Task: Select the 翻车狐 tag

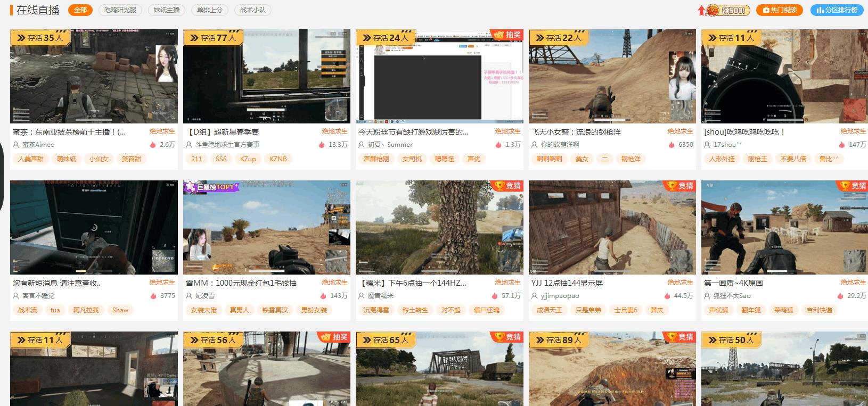Action: pyautogui.click(x=751, y=310)
